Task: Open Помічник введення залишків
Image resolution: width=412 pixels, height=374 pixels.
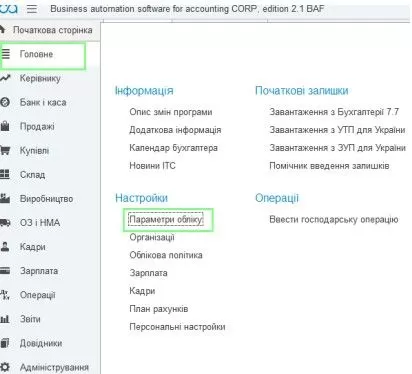Action: pyautogui.click(x=329, y=166)
